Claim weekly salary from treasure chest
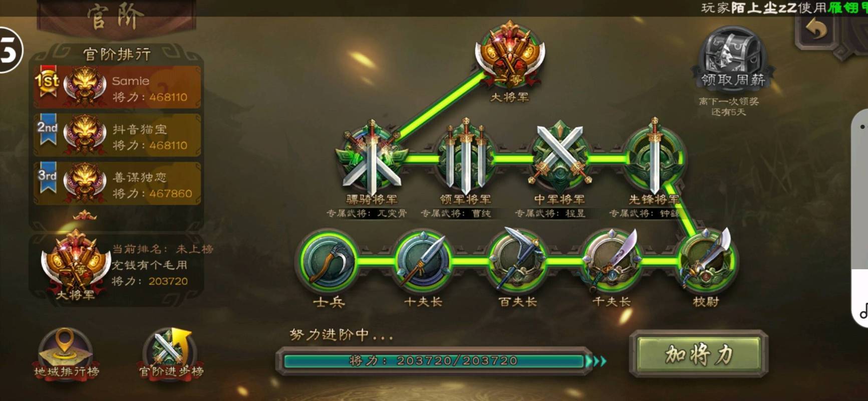 733,58
